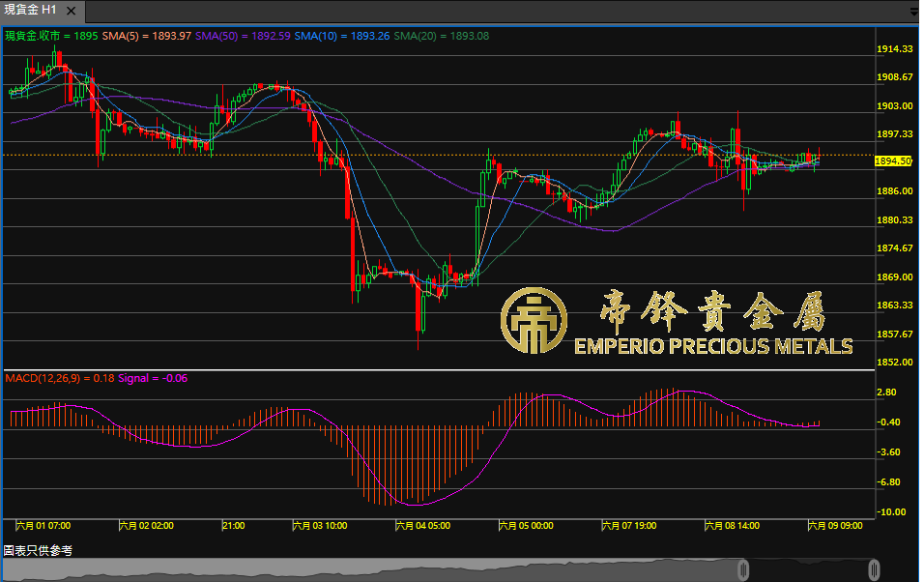Click the 六月 09 09:00 time label
This screenshot has width=924, height=582.
pos(836,525)
